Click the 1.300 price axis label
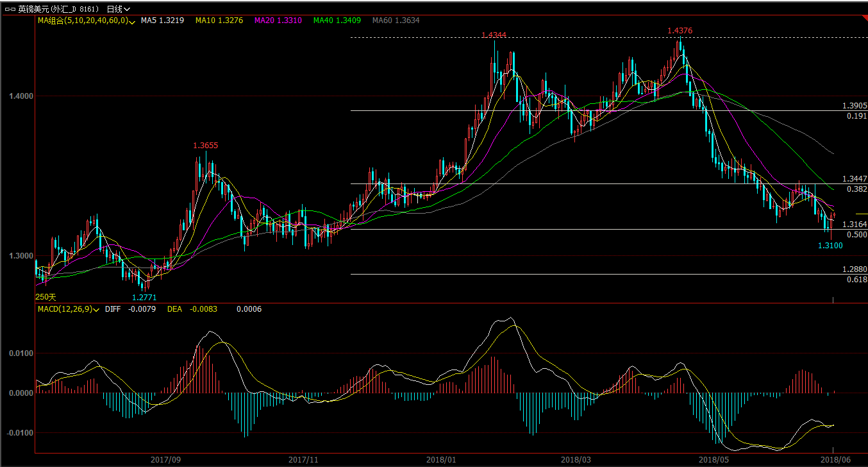The height and width of the screenshot is (467, 868). 21,256
